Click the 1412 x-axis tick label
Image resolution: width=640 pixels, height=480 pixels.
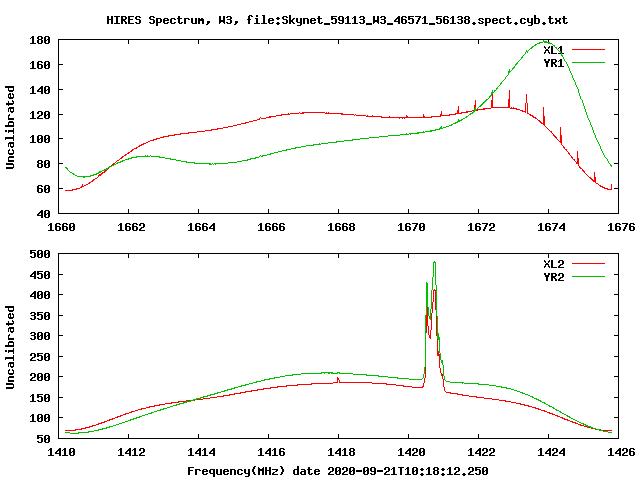131,452
